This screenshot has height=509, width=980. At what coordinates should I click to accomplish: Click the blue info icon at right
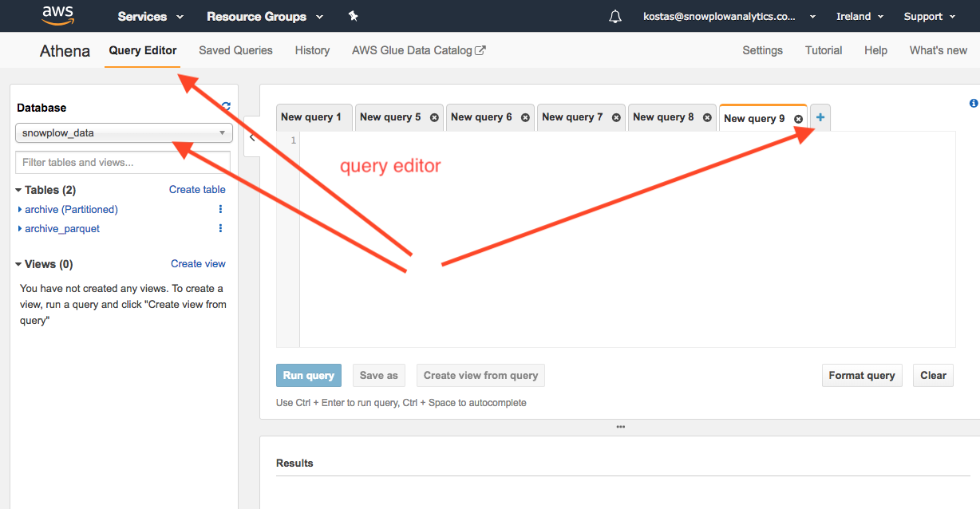[x=974, y=103]
